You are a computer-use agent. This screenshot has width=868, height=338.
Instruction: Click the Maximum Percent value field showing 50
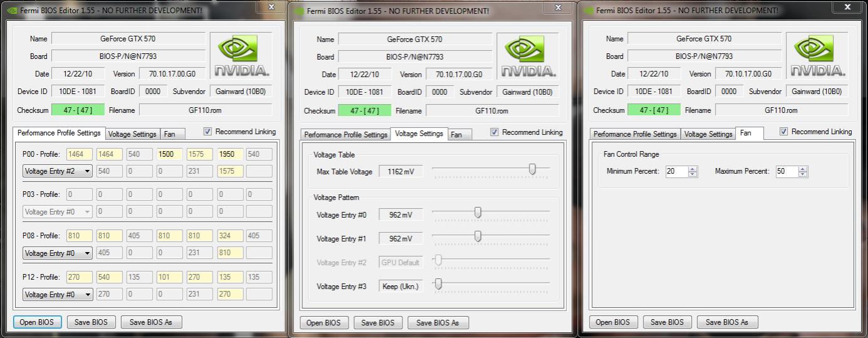tap(787, 171)
